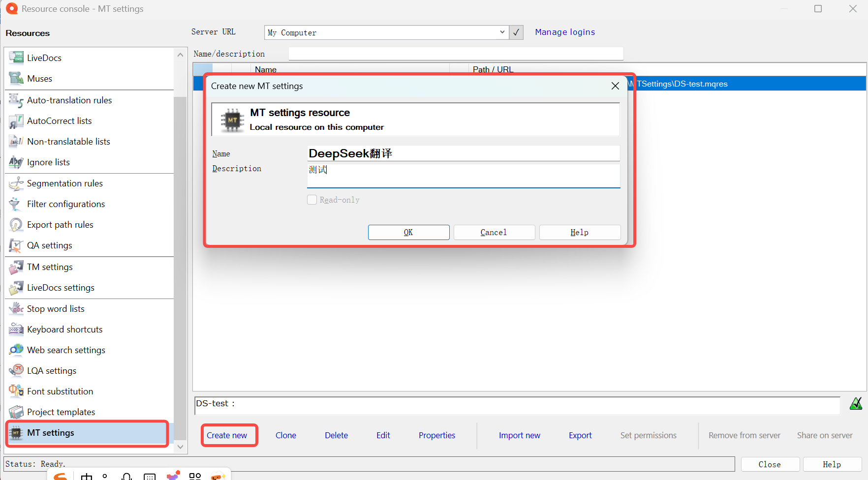Click the resources list scrollbar thumb

[181, 268]
